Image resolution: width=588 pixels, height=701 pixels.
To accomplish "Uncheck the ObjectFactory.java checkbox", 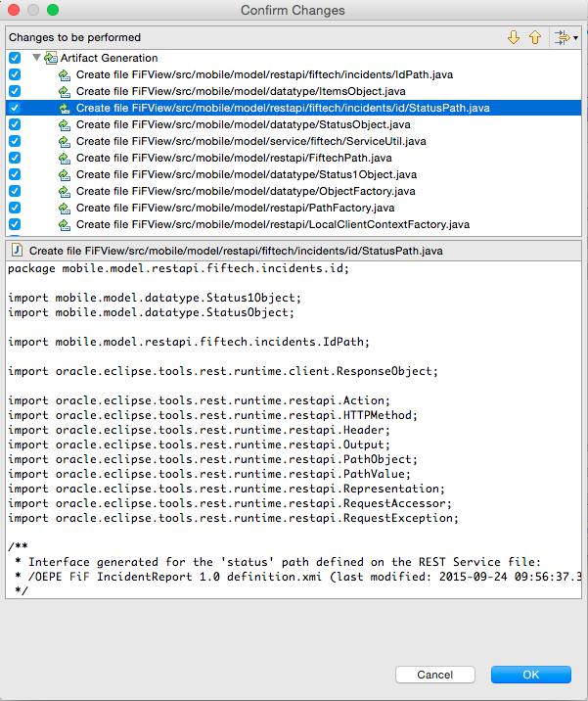I will pyautogui.click(x=15, y=191).
